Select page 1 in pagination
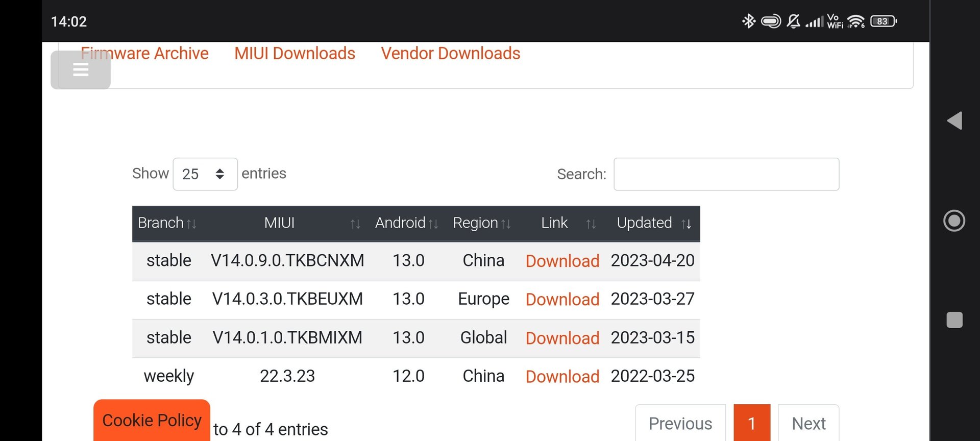The image size is (980, 441). pos(752,423)
